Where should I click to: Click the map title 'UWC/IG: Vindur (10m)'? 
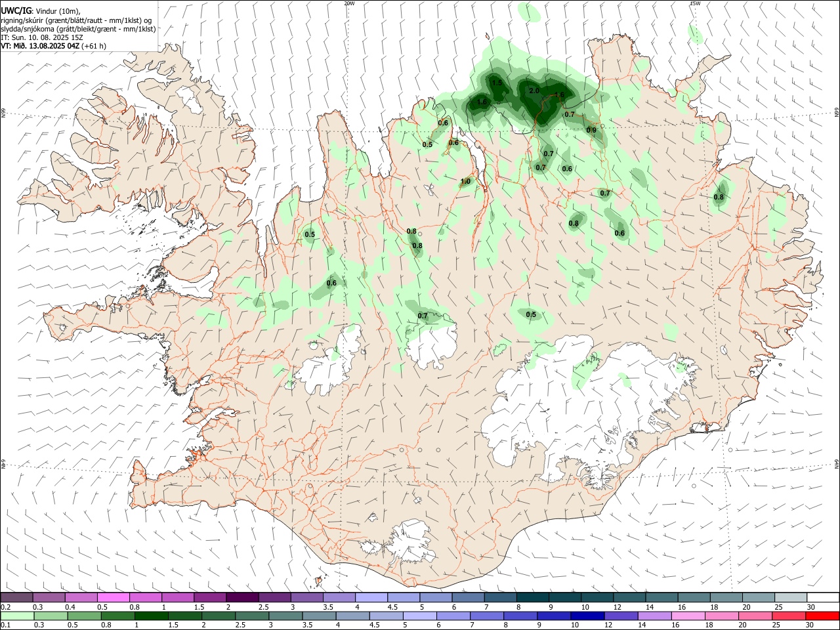click(41, 10)
